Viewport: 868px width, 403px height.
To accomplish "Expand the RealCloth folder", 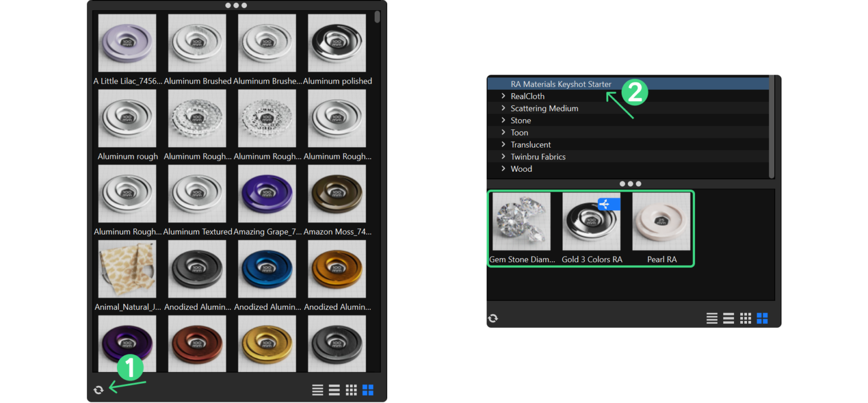I will (x=503, y=96).
